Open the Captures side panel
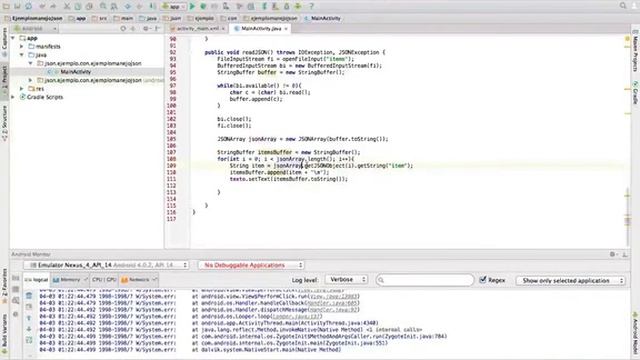Image resolution: width=640 pixels, height=360 pixels. (x=4, y=42)
